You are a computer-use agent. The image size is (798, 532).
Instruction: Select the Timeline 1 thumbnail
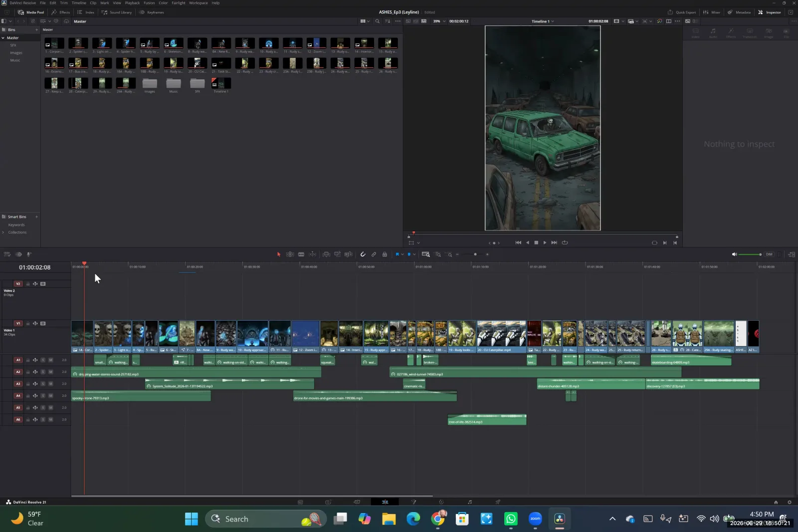point(220,83)
